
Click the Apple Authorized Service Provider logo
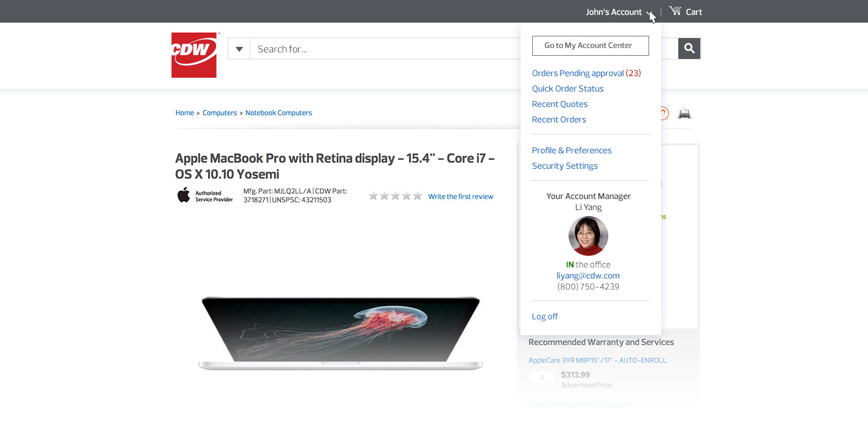pos(205,196)
